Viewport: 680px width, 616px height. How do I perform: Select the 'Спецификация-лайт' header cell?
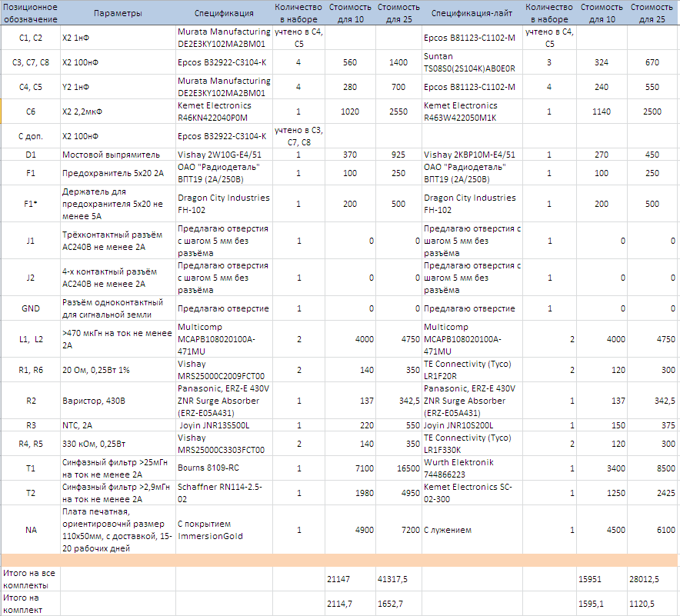(x=472, y=13)
